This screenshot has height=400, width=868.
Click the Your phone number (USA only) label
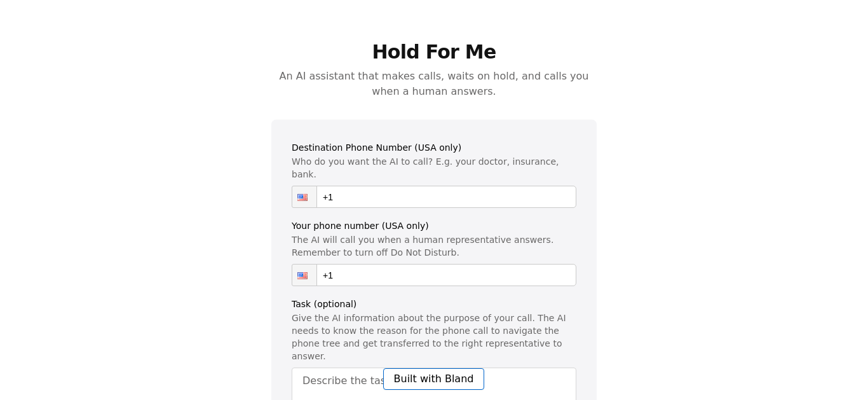(x=360, y=226)
